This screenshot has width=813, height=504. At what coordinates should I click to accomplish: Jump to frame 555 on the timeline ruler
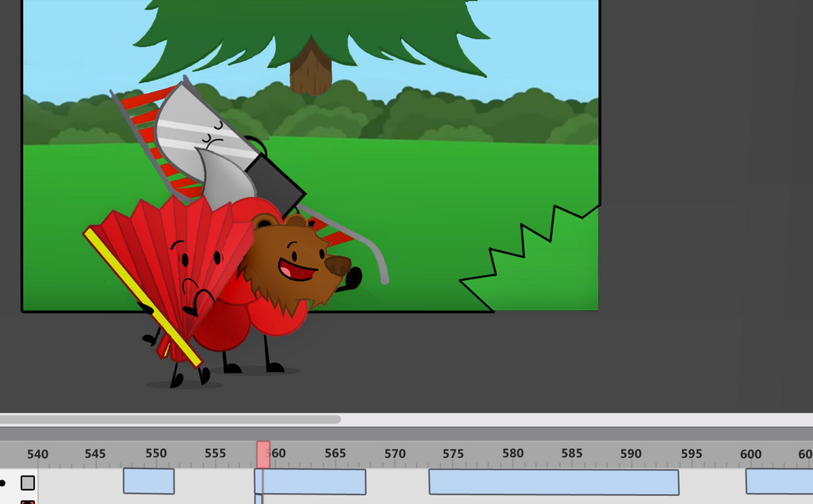click(215, 453)
